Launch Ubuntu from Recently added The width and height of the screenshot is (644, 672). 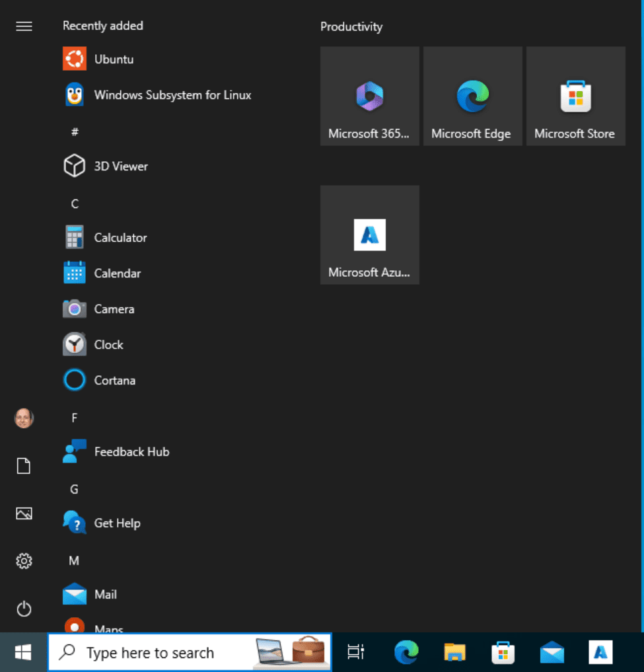pyautogui.click(x=112, y=59)
